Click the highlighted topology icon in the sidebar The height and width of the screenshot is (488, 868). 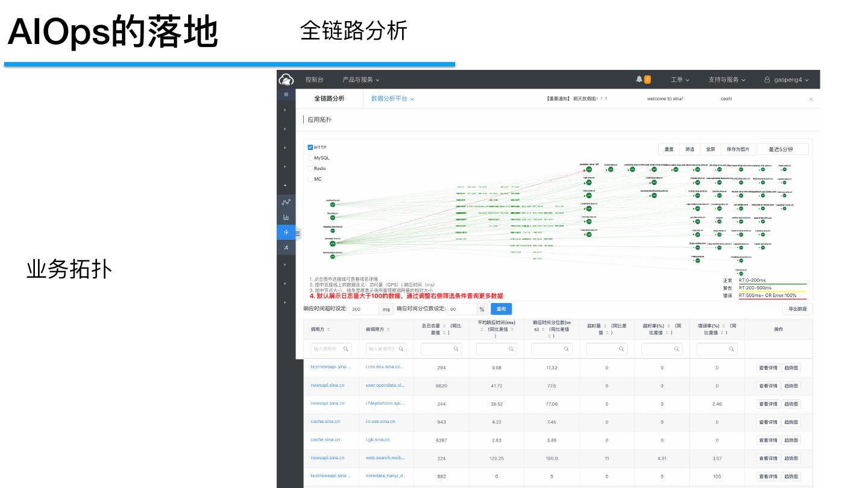pos(286,233)
